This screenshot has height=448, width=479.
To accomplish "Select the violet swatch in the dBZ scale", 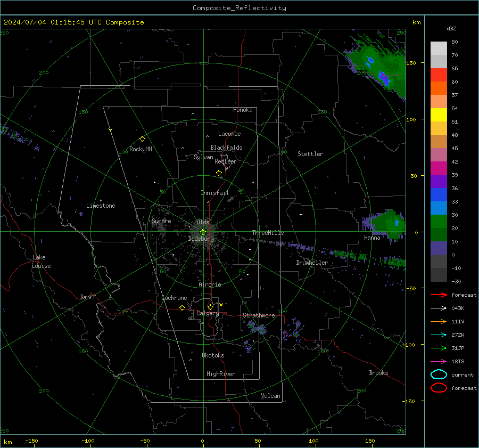I will coord(439,182).
